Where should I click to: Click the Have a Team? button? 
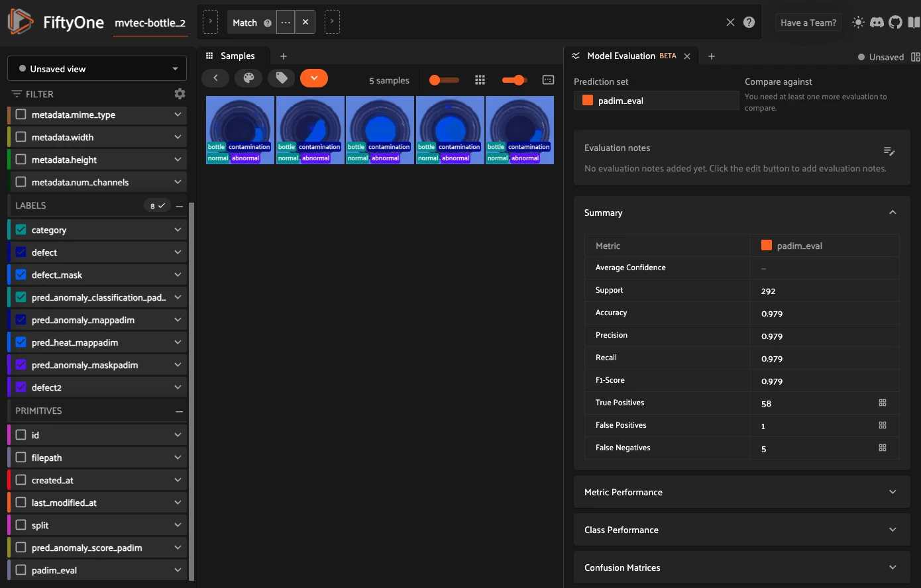click(808, 23)
